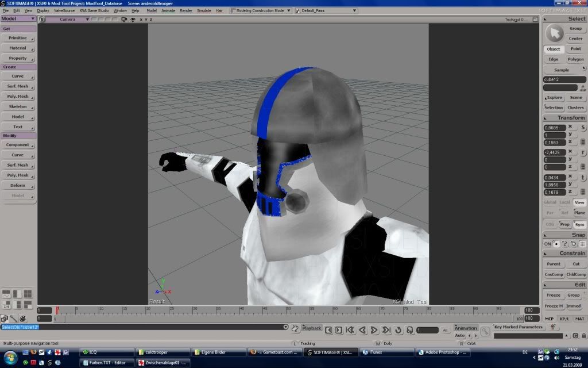Click the viewport letter B button
Viewport: 588px width, 368px height.
[42, 19]
